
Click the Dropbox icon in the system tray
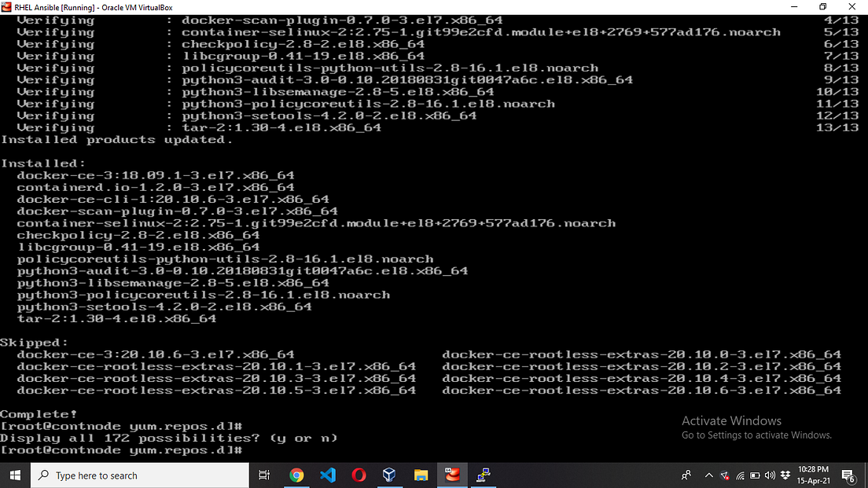(x=784, y=475)
